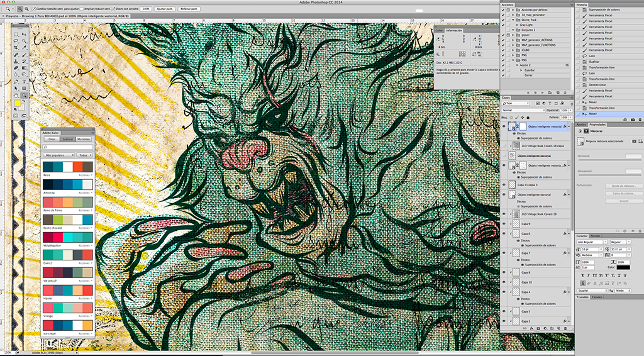Switch to the 'Canales' tab
Viewport: 644px width, 356px height.
click(x=597, y=297)
